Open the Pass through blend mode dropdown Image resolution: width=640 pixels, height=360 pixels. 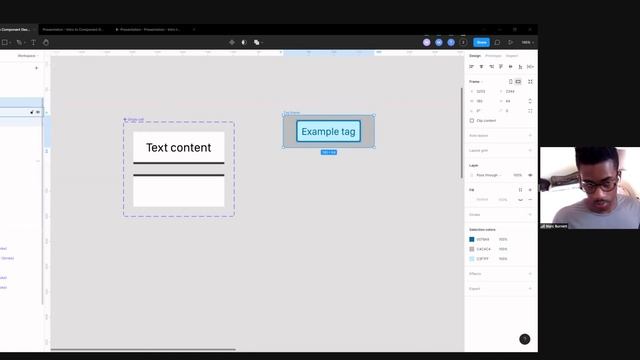pos(489,175)
